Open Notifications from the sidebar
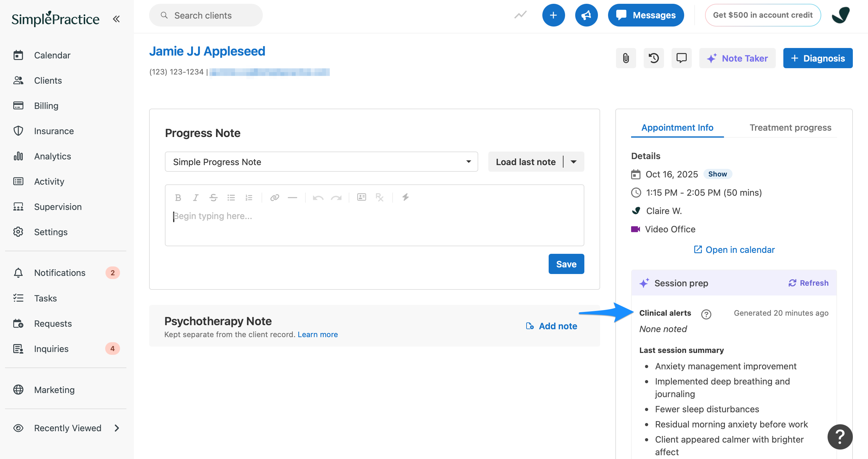The width and height of the screenshot is (868, 459). (60, 273)
